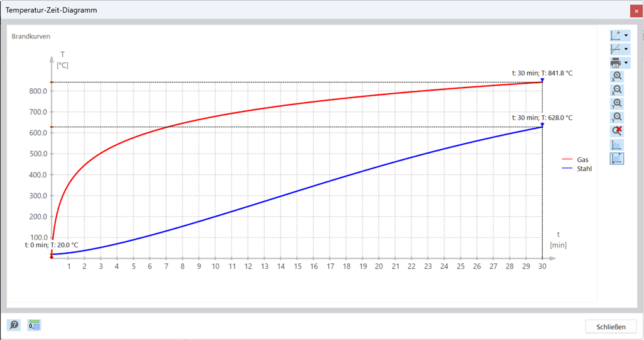The image size is (644, 340).
Task: Click the Schließen button
Action: [611, 327]
